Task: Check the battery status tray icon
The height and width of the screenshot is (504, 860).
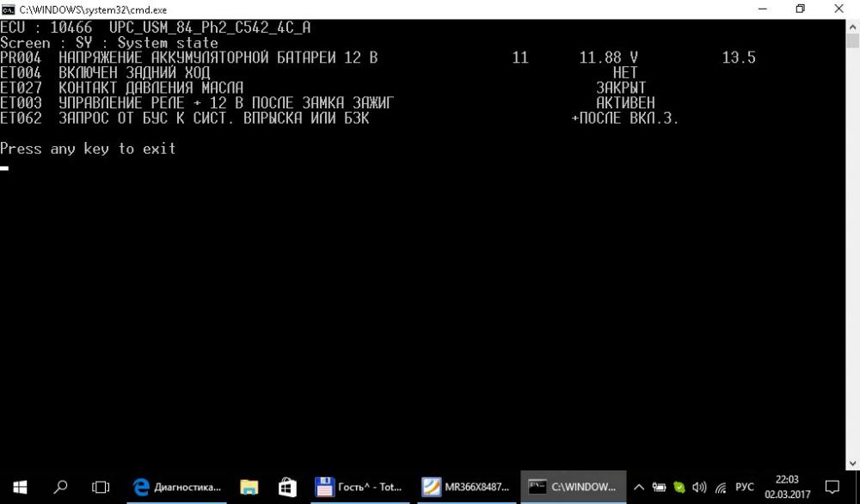Action: pos(659,487)
